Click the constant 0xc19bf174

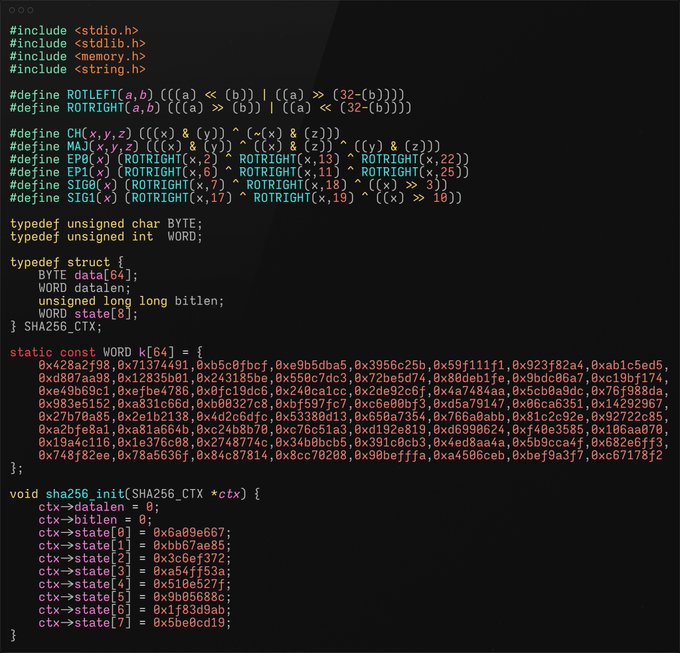[x=627, y=379]
